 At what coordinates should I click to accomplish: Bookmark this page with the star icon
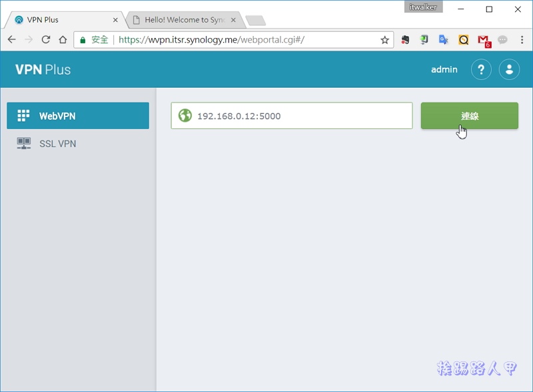(384, 40)
